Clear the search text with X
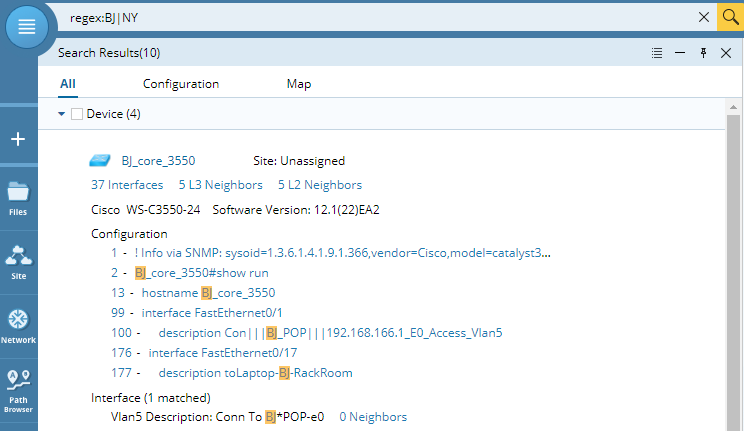This screenshot has height=431, width=744. (x=704, y=18)
